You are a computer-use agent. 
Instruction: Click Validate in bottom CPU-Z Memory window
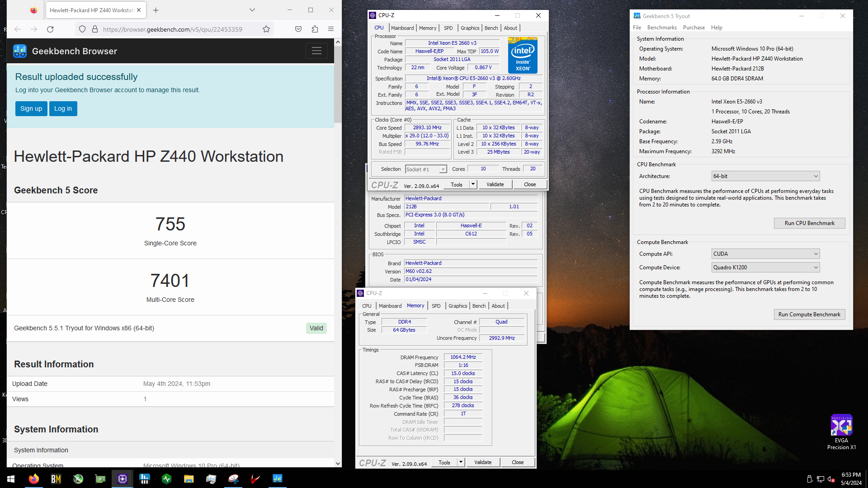click(483, 462)
